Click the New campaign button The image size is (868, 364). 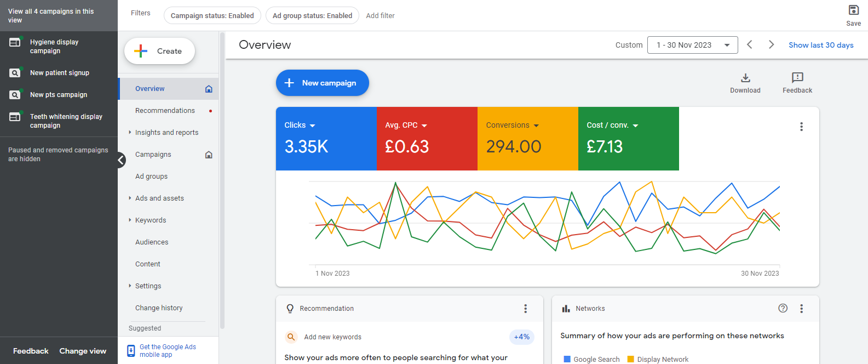click(x=322, y=83)
